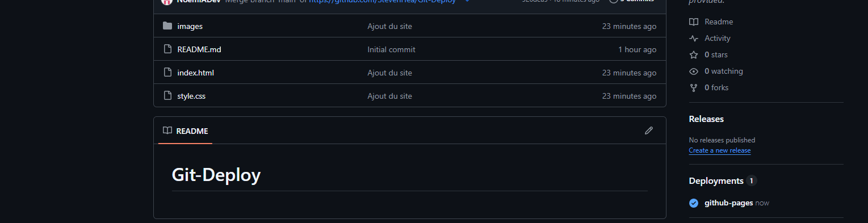Click the README.md file icon
The width and height of the screenshot is (868, 223).
tap(167, 49)
